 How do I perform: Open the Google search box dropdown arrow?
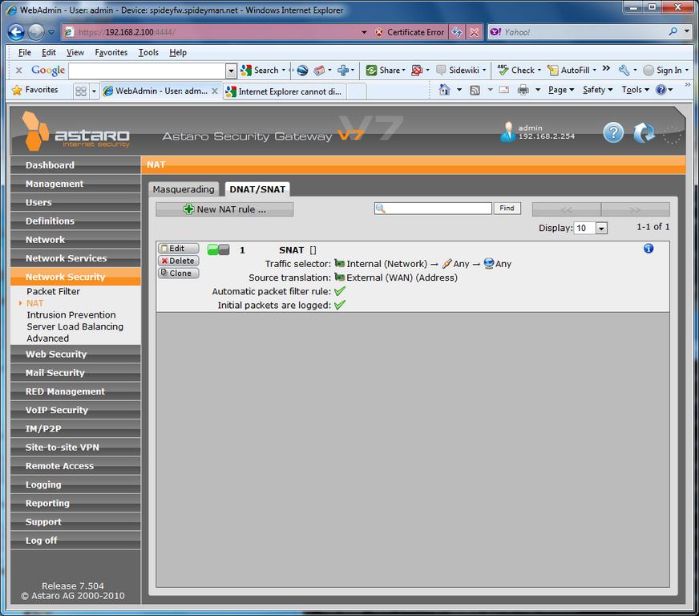tap(231, 71)
